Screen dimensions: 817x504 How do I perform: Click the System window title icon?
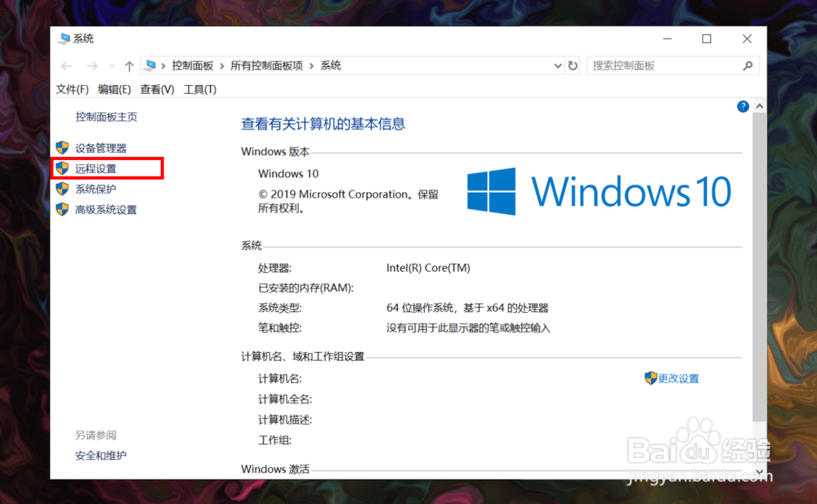click(64, 38)
